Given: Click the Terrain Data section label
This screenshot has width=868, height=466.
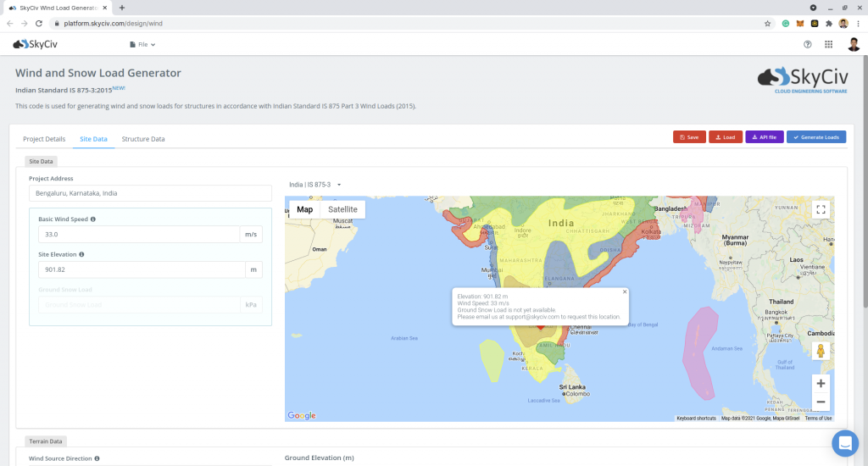Looking at the screenshot, I should click(x=46, y=441).
